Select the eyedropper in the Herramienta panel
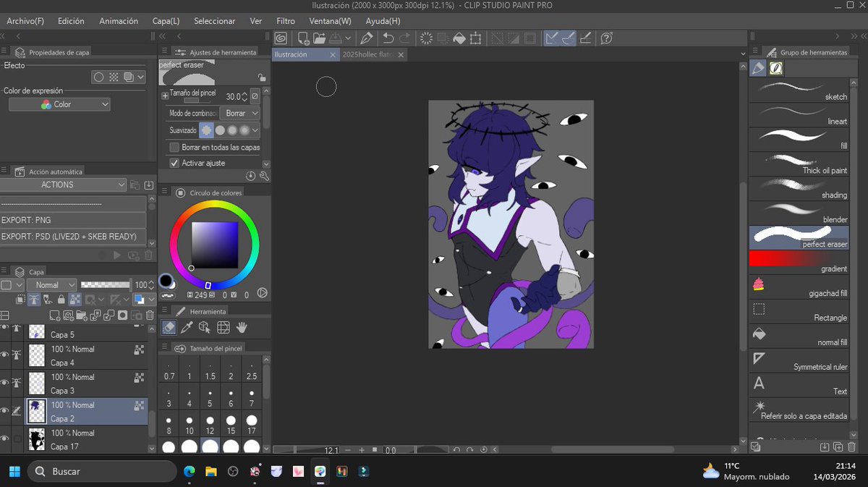The image size is (868, 487). pyautogui.click(x=186, y=326)
